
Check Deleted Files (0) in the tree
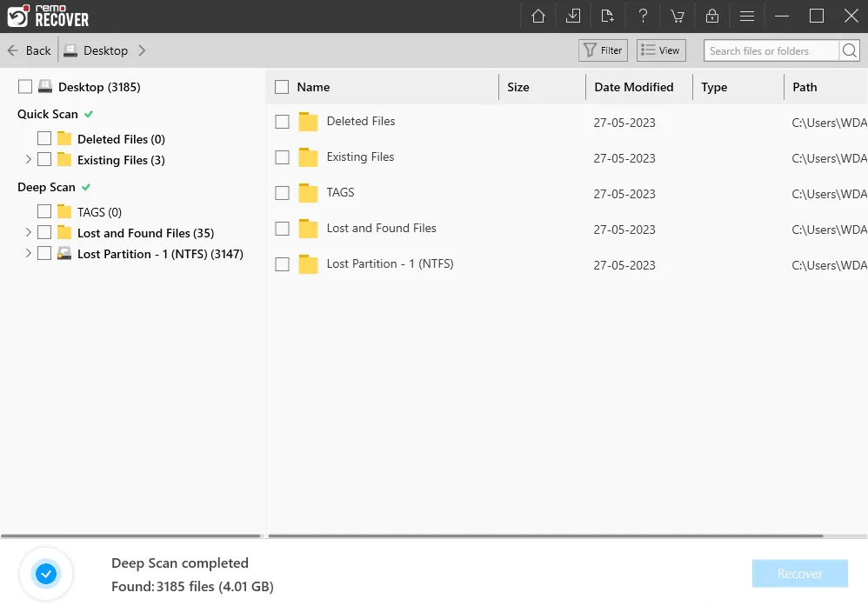coord(44,138)
